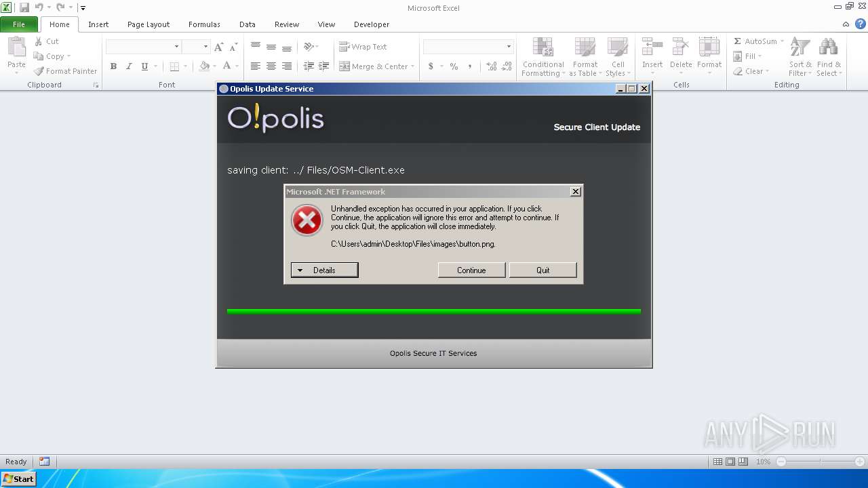Expand the AutoSum dropdown arrow
The height and width of the screenshot is (488, 868).
tap(782, 41)
